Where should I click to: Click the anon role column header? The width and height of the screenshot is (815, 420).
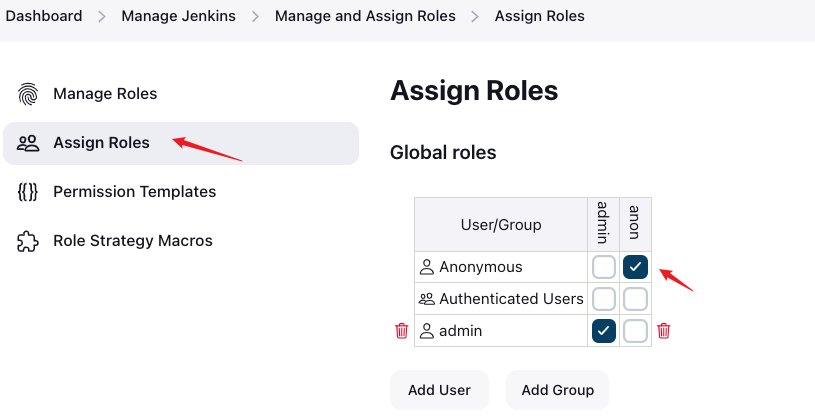click(635, 225)
